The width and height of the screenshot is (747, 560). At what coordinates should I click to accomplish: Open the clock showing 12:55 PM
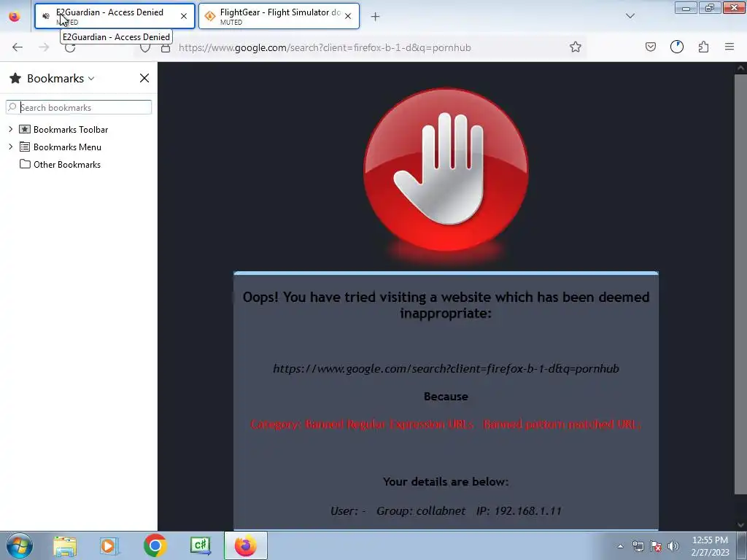click(710, 546)
